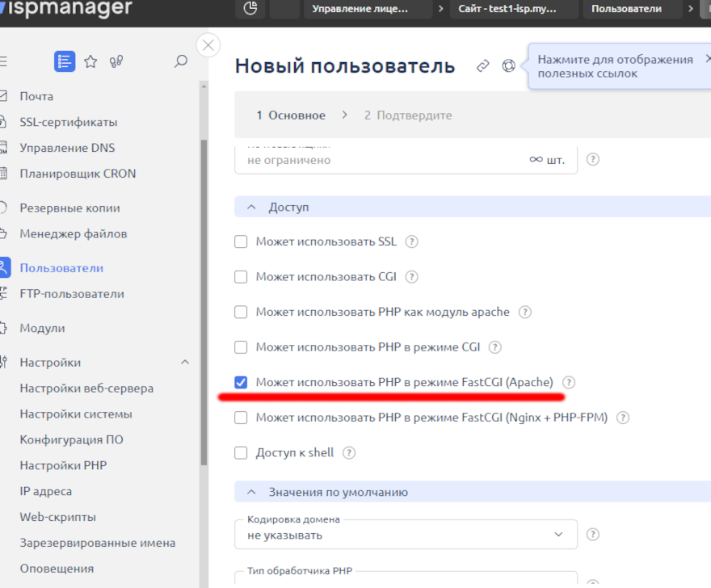Click the help question mark next to Доступ к shell
Image resolution: width=711 pixels, height=588 pixels.
tap(348, 452)
